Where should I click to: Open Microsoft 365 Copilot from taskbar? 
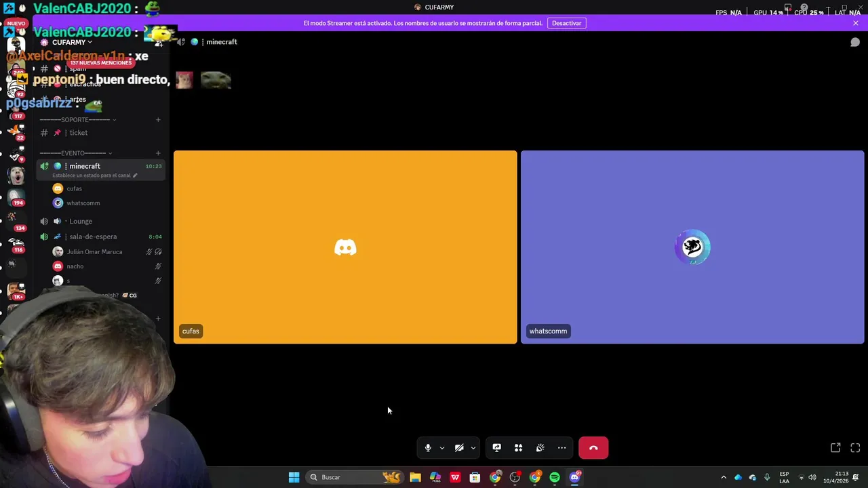[x=435, y=477]
